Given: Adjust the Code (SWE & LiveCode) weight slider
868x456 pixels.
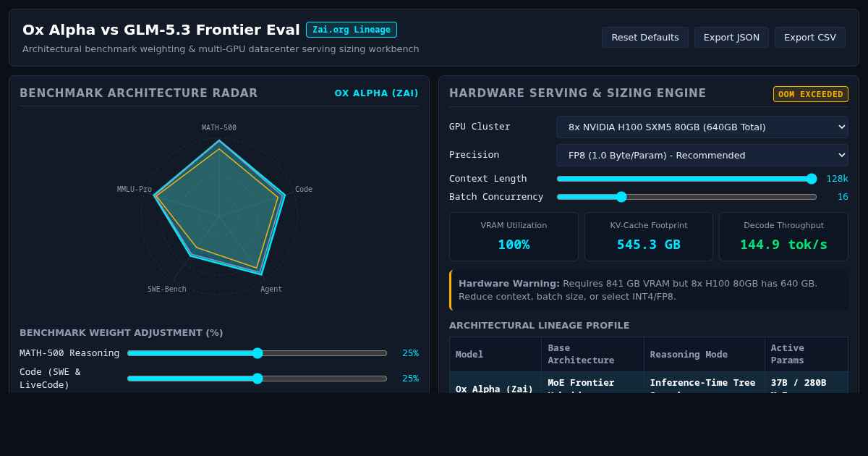Looking at the screenshot, I should [x=257, y=379].
